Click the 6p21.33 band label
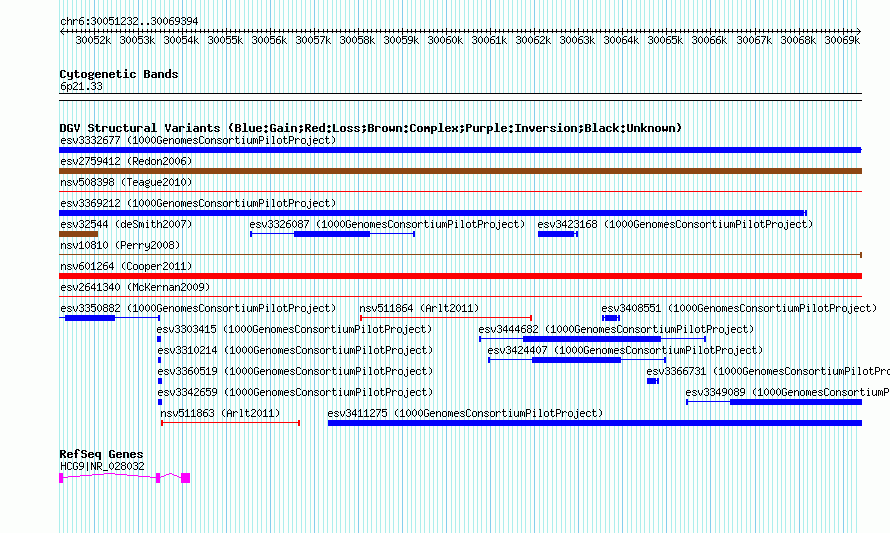890x533 pixels. pyautogui.click(x=81, y=86)
